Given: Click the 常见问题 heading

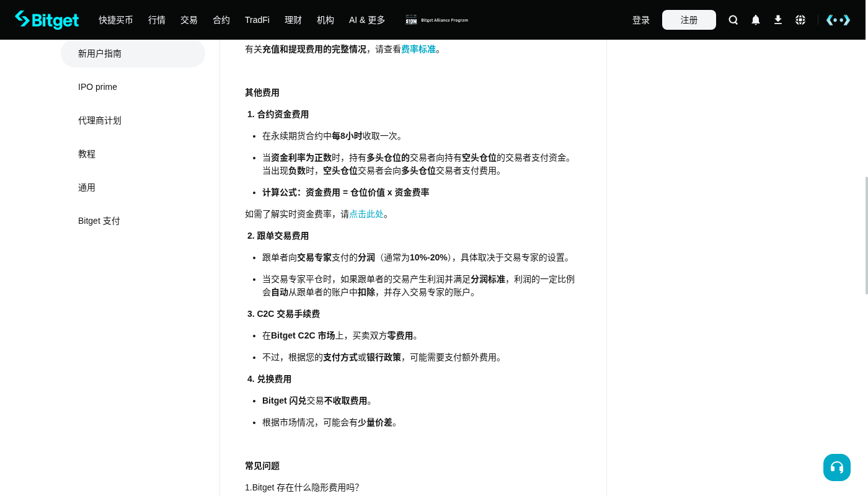Looking at the screenshot, I should (262, 466).
